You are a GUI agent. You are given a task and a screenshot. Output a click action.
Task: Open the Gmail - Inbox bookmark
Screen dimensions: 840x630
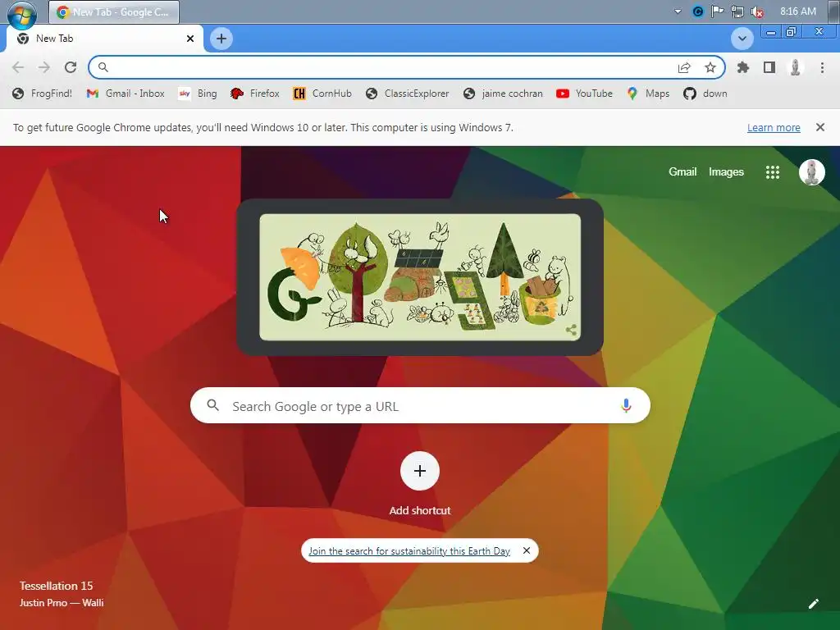[x=126, y=94]
